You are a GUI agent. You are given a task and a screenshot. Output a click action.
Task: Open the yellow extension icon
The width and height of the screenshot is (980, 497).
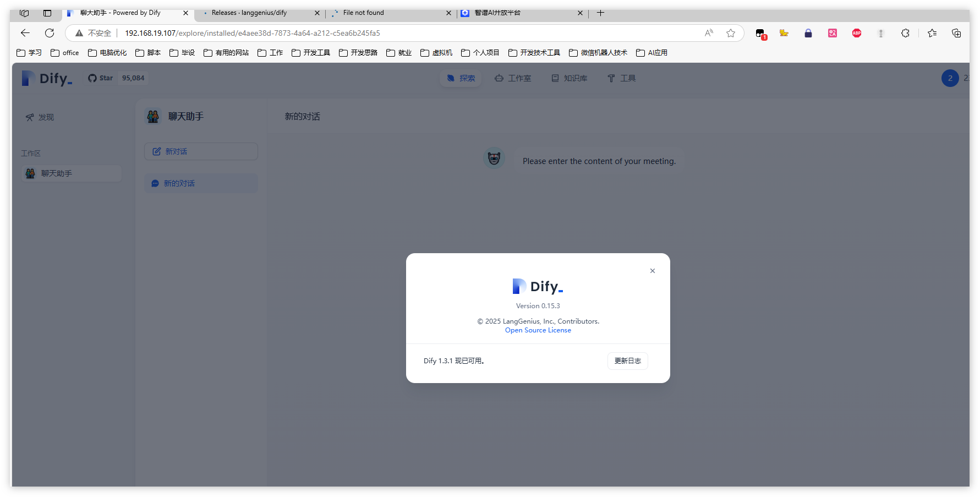point(784,33)
